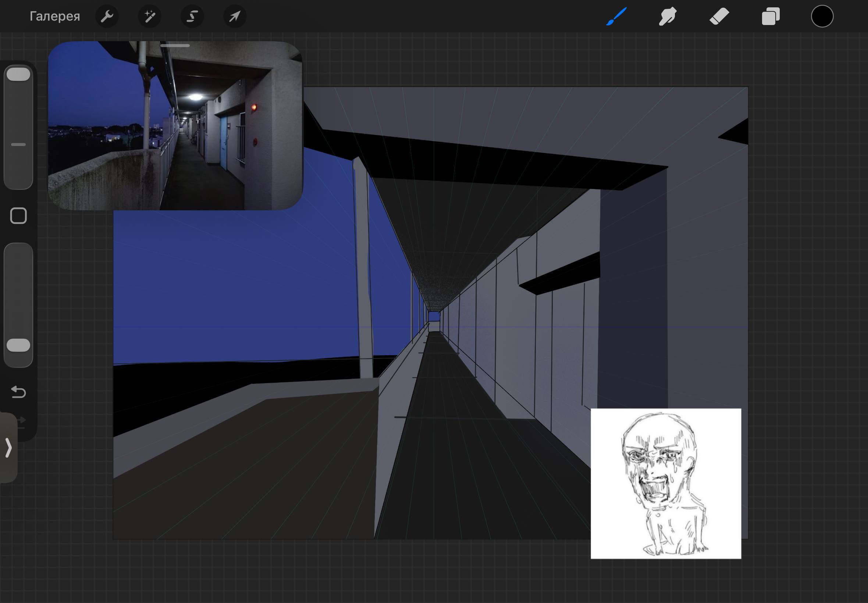Open the Layers panel
868x603 pixels.
click(771, 16)
